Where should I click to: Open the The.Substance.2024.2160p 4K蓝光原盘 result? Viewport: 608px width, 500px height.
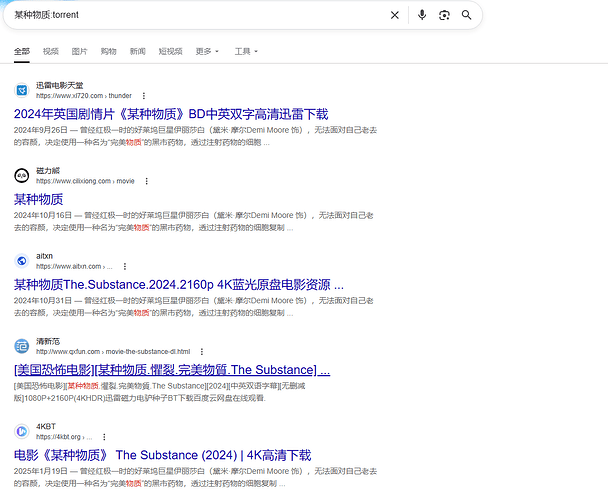point(179,285)
